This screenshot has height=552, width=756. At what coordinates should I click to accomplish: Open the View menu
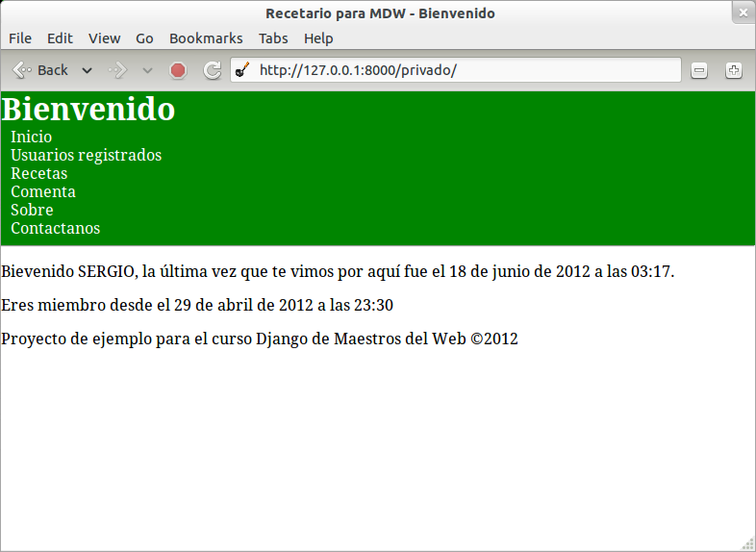[x=104, y=38]
